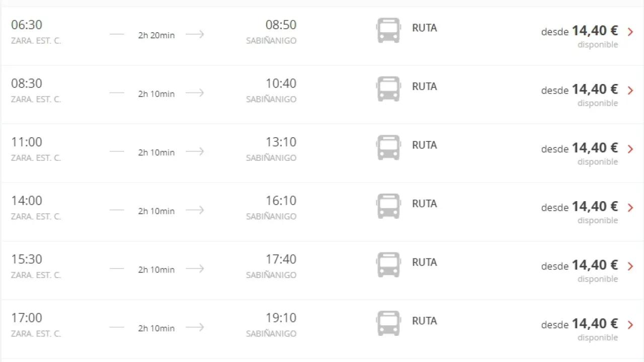This screenshot has height=362, width=644.
Task: Click the bus icon for 08:30 departure
Action: tap(388, 89)
